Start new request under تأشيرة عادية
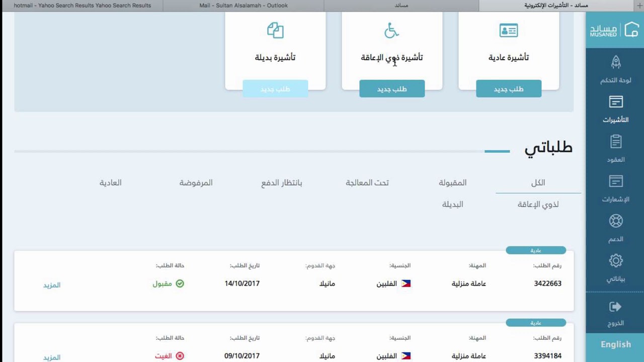The width and height of the screenshot is (644, 362). [x=509, y=89]
